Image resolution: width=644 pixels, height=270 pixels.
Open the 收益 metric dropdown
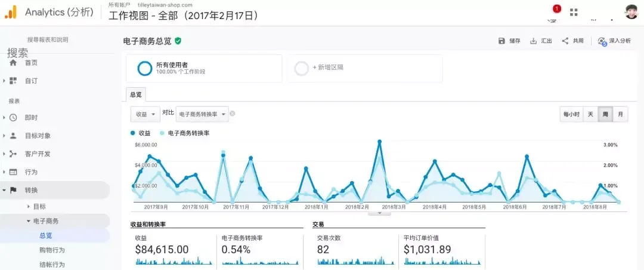point(145,114)
